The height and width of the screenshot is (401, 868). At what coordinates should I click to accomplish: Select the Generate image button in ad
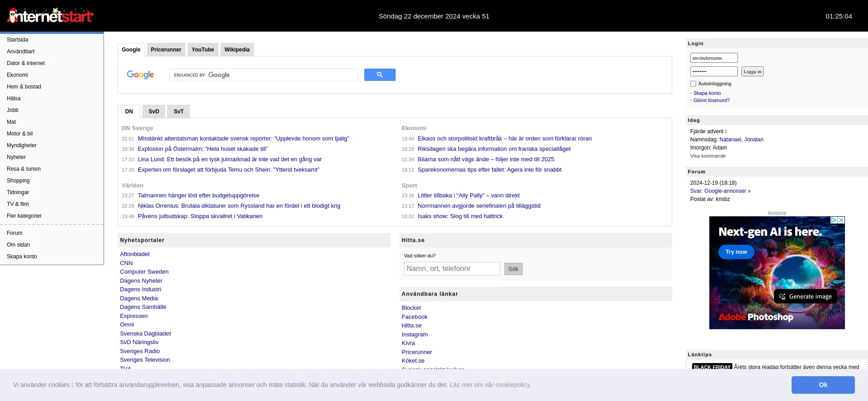click(x=806, y=297)
